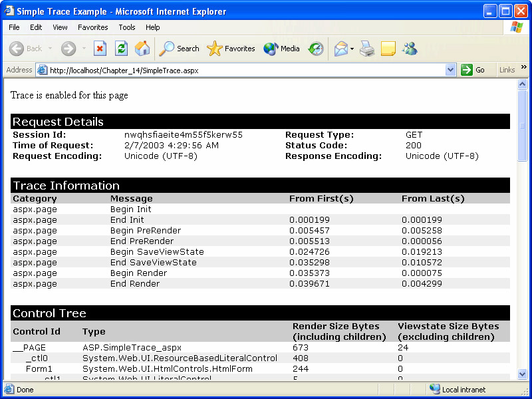Open the address bar history dropdown
Image resolution: width=532 pixels, height=399 pixels.
(x=450, y=70)
